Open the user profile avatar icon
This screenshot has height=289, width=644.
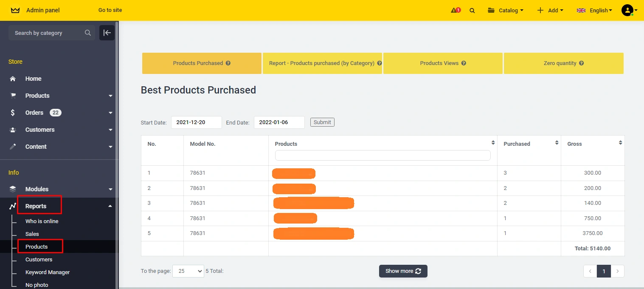click(x=627, y=10)
